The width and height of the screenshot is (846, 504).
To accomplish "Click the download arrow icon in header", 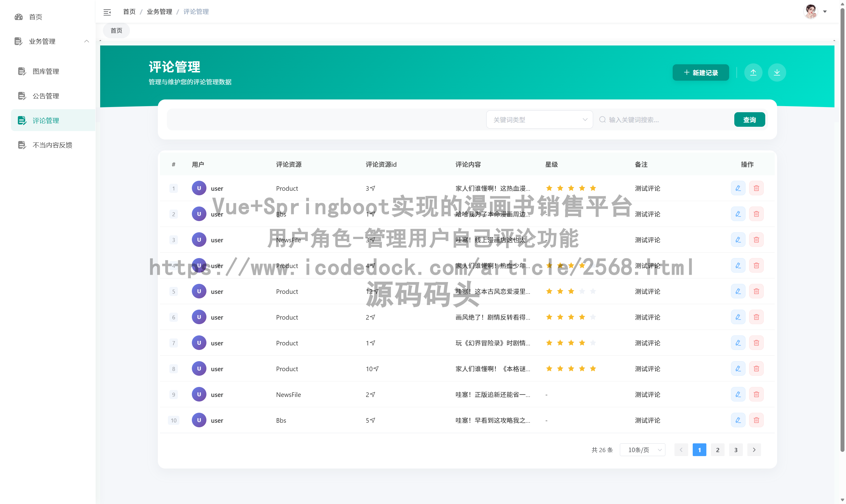I will [777, 72].
